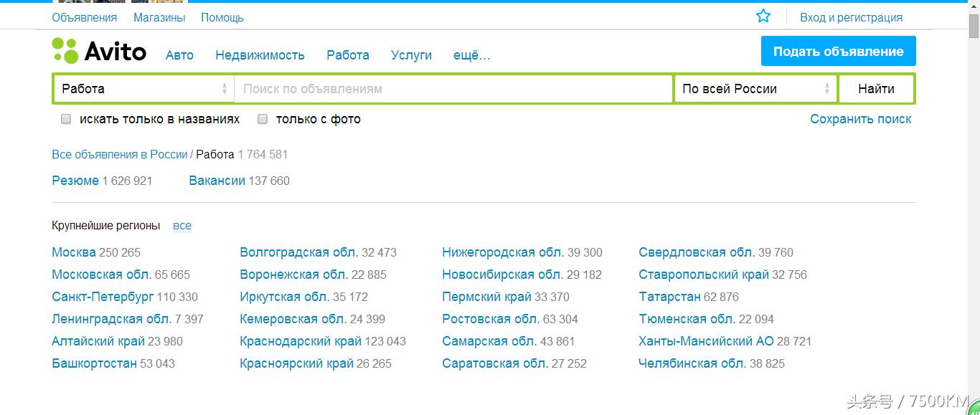Click the favorites star icon
This screenshot has height=415, width=980.
pos(763,16)
